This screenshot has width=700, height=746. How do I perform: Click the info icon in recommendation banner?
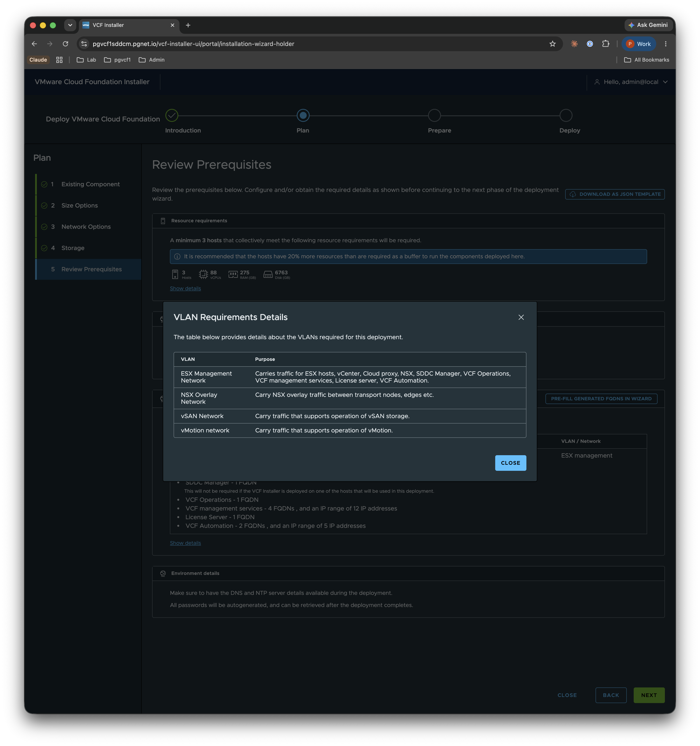[x=177, y=257]
